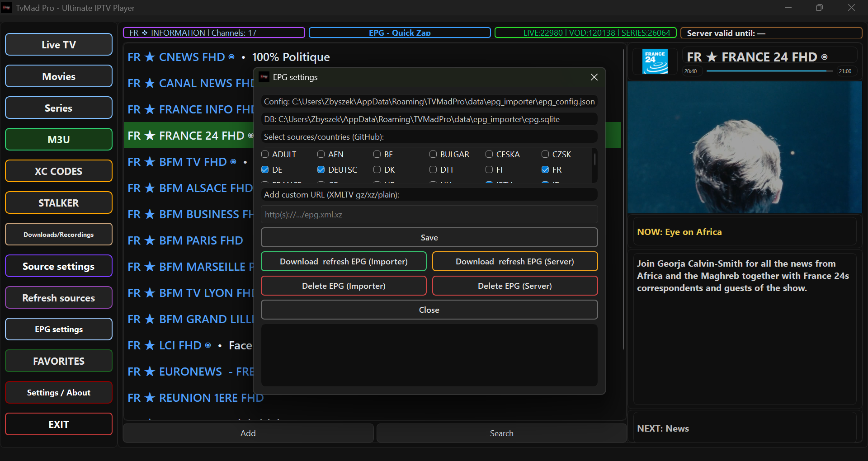Click the TvMad Pro app icon in title bar
This screenshot has width=868, height=461.
(x=7, y=8)
